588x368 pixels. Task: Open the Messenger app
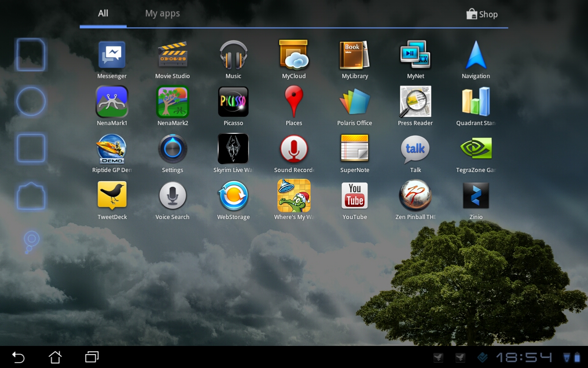coord(112,60)
